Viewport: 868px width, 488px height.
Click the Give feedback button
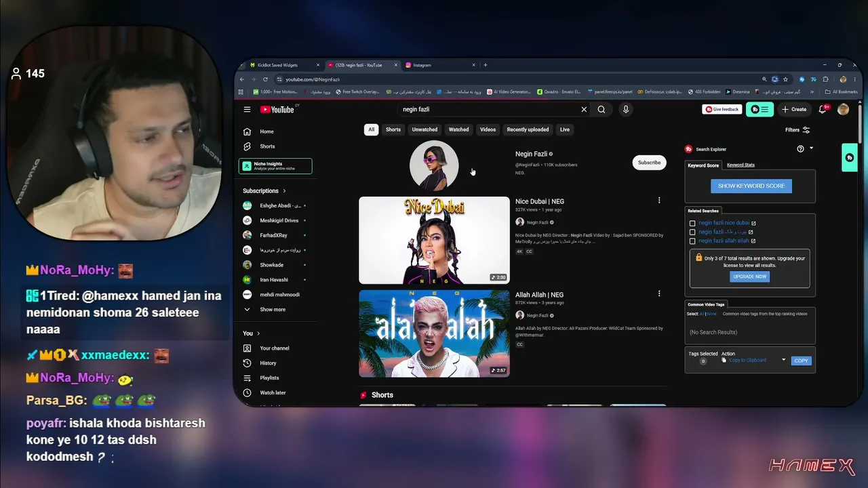point(722,109)
